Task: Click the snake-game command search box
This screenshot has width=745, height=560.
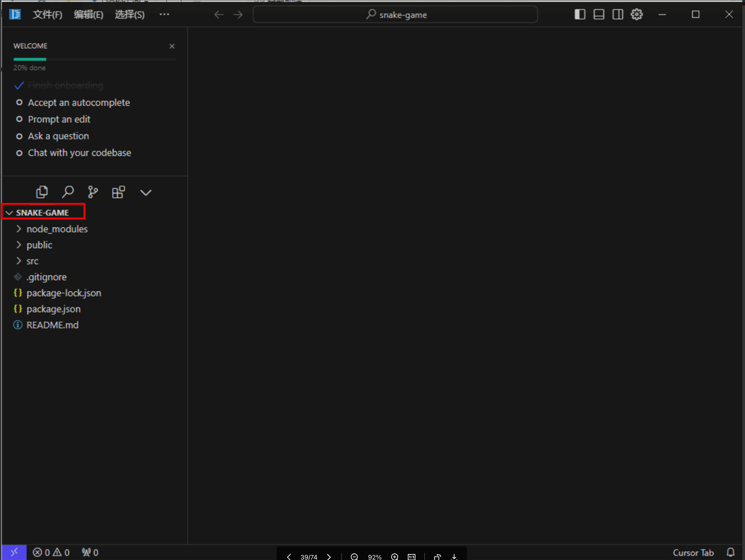Action: pyautogui.click(x=395, y=14)
